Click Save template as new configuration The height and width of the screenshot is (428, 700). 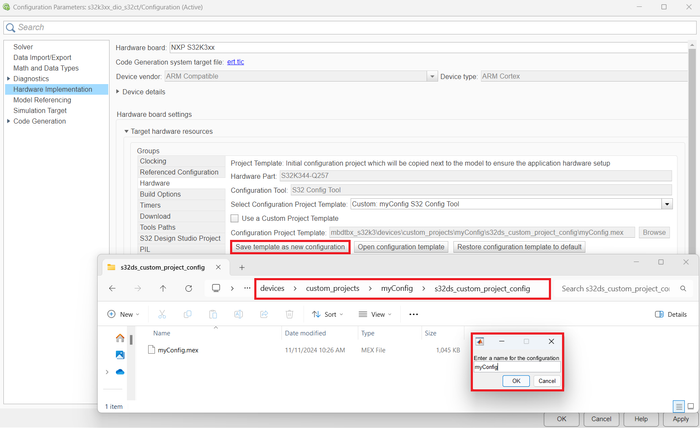pyautogui.click(x=290, y=247)
